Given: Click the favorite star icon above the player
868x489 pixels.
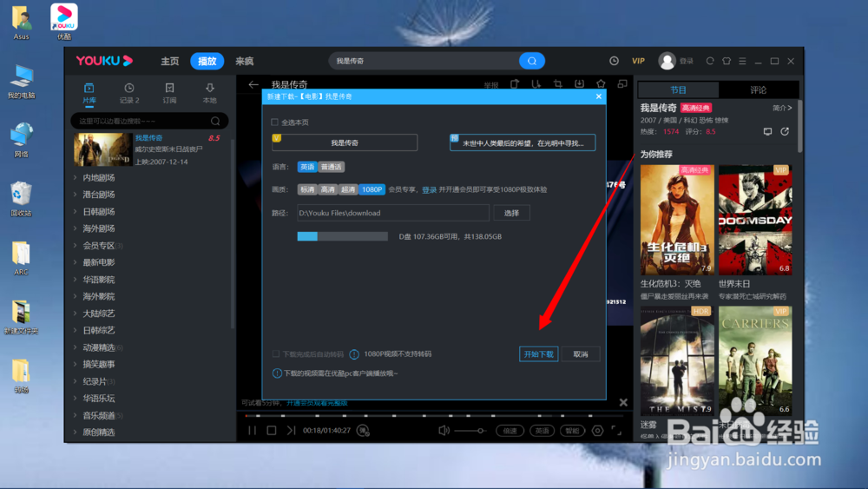Looking at the screenshot, I should [x=601, y=83].
